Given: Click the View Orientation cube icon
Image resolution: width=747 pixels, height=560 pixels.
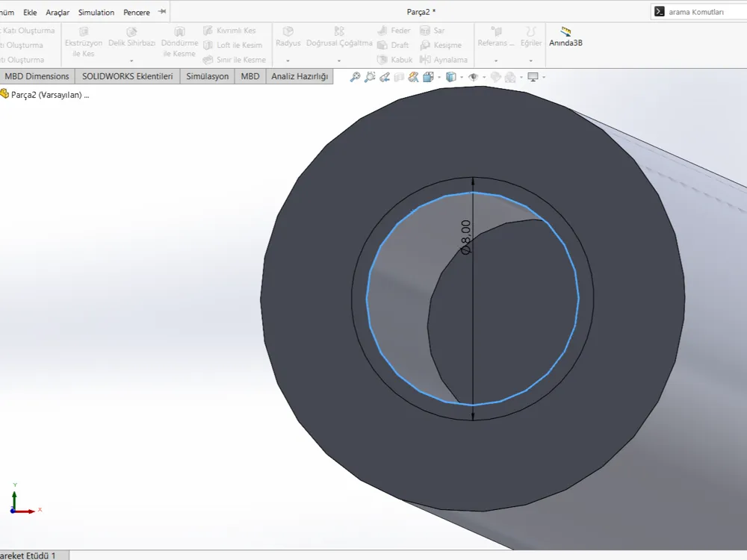Looking at the screenshot, I should point(428,77).
